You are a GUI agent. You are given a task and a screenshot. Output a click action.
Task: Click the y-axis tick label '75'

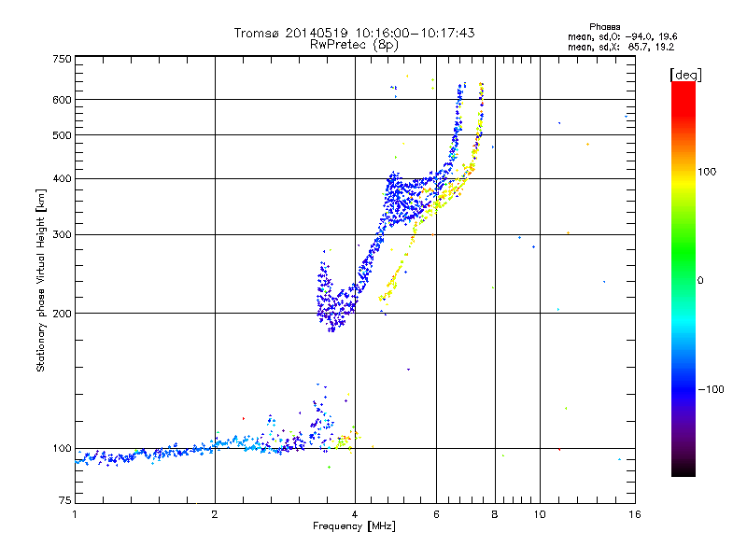(x=65, y=500)
